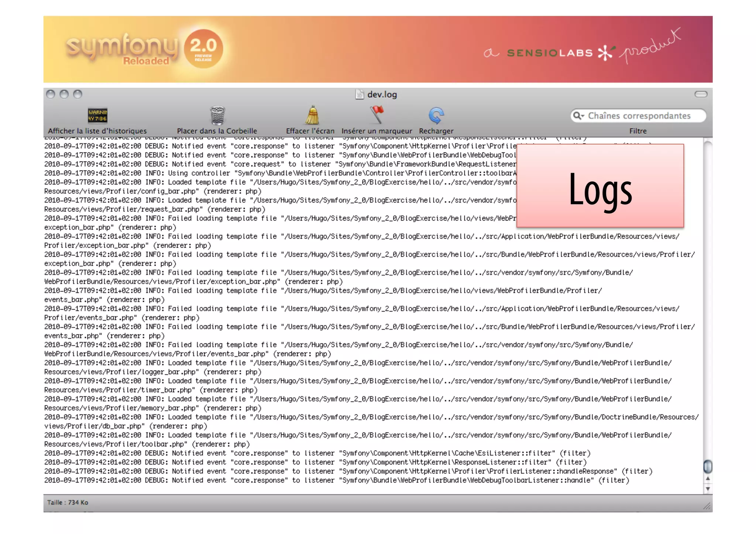Click the Afficher la liste d'historiques label
This screenshot has width=756, height=534.
[97, 131]
